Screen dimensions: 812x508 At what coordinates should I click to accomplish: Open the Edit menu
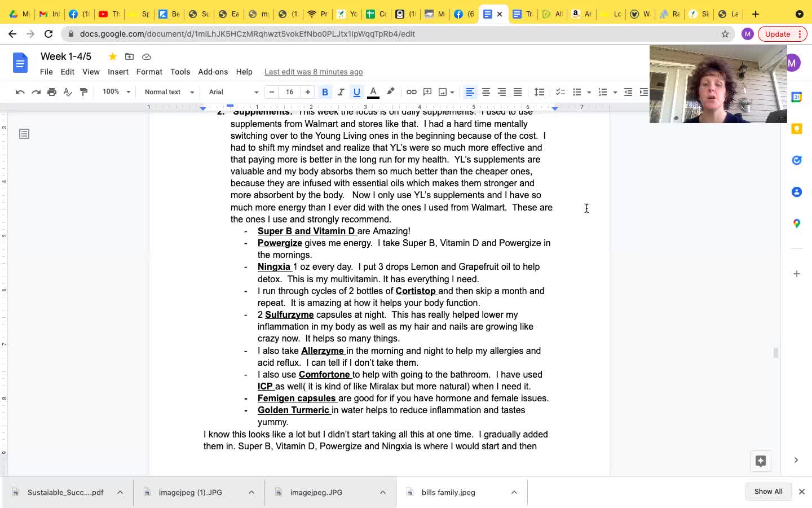68,72
